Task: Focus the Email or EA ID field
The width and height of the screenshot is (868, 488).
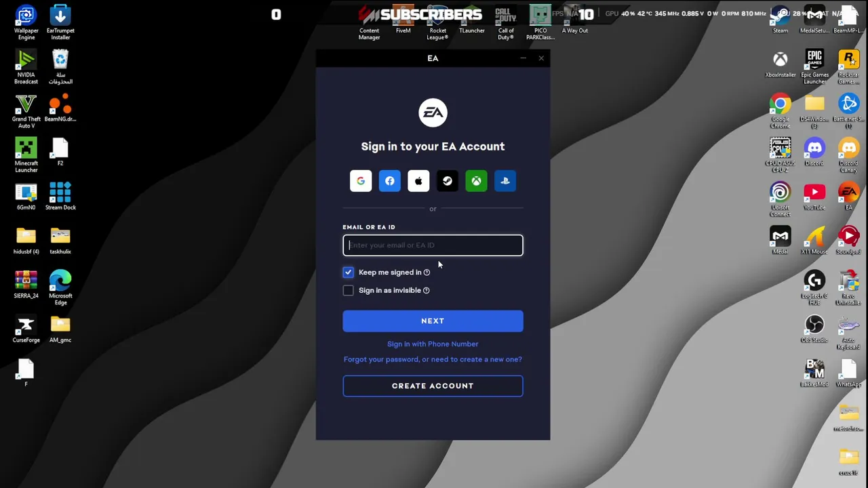Action: click(x=433, y=245)
